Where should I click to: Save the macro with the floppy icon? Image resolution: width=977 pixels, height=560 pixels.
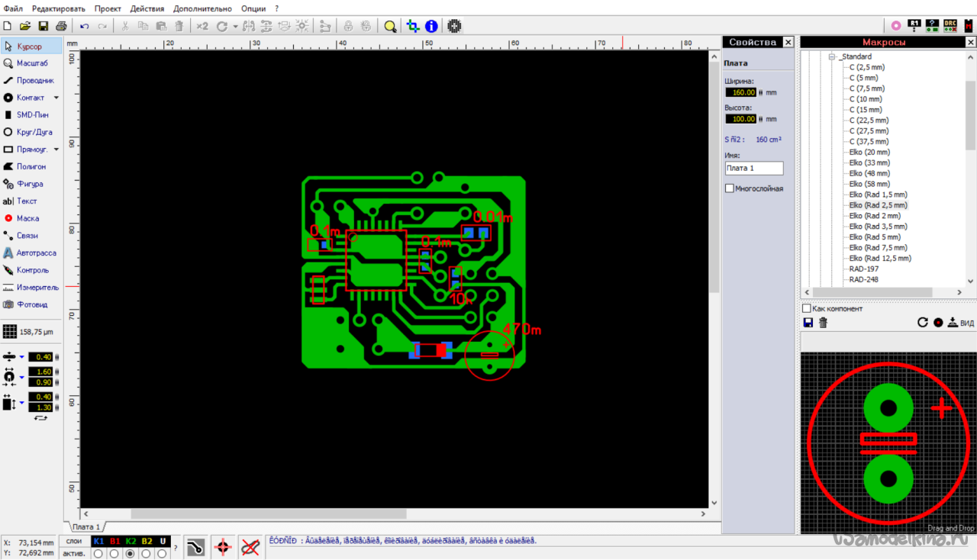(808, 323)
